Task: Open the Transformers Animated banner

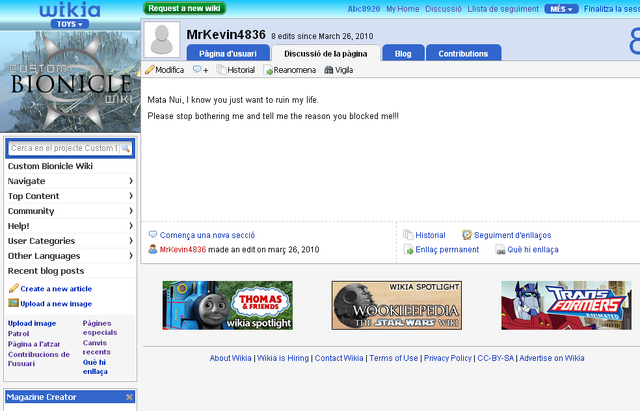Action: 566,305
